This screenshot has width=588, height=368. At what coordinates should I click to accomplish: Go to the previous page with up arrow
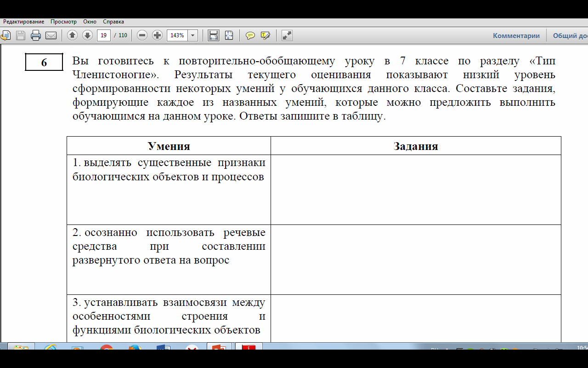[x=73, y=35]
